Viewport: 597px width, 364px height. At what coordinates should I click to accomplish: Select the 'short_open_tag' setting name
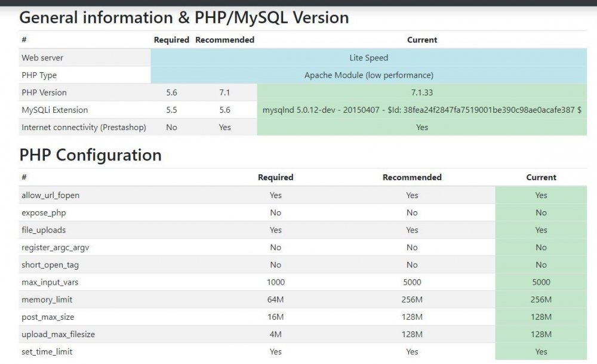click(x=50, y=264)
